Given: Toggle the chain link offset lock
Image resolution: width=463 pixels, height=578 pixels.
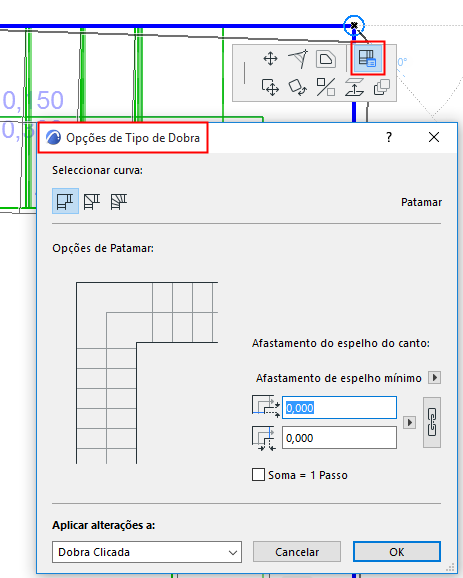Looking at the screenshot, I should point(432,422).
